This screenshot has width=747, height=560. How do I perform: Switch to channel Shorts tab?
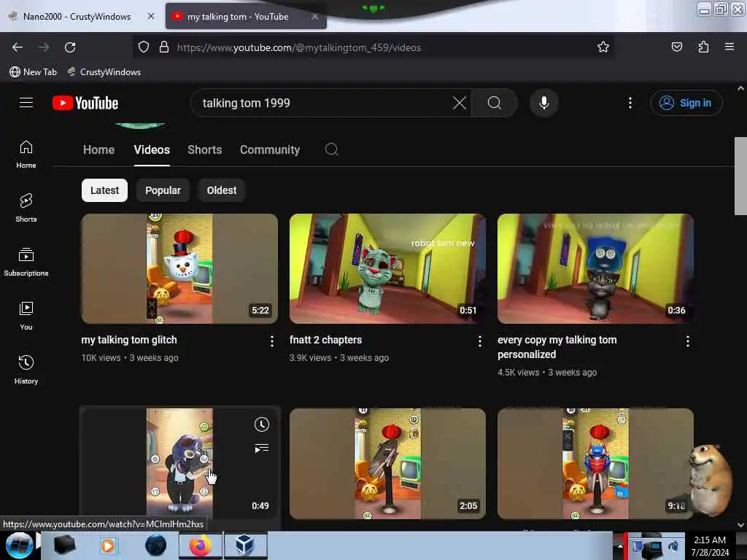point(204,149)
